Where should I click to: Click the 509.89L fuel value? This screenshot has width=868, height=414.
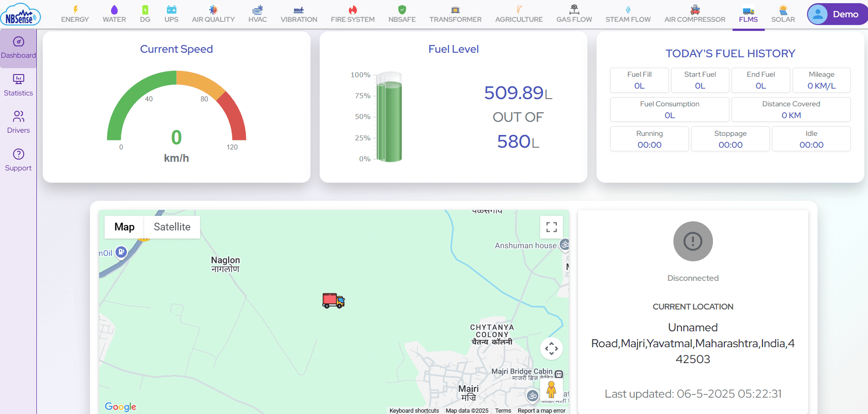pyautogui.click(x=518, y=93)
